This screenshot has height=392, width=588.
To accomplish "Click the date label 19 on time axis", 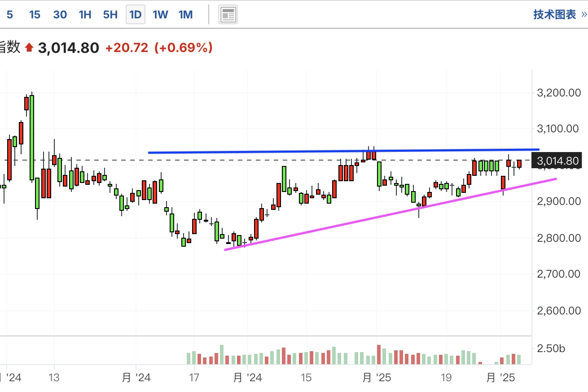I will coord(446,378).
